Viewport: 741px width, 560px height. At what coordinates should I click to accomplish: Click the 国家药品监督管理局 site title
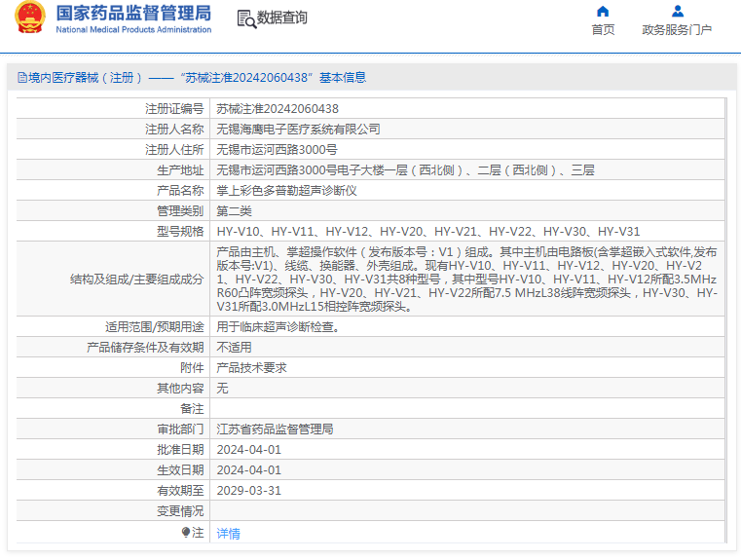pyautogui.click(x=133, y=13)
